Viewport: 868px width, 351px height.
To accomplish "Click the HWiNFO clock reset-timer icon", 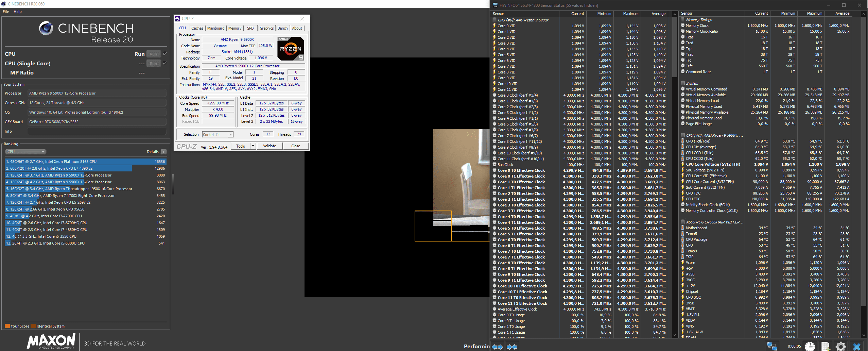I will click(810, 346).
